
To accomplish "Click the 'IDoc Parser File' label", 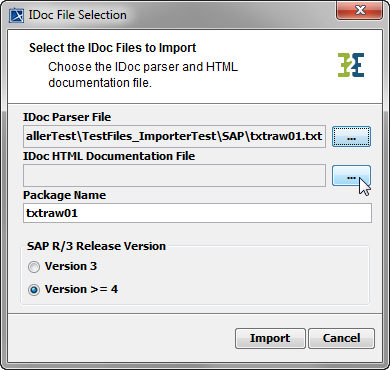I will pyautogui.click(x=67, y=117).
